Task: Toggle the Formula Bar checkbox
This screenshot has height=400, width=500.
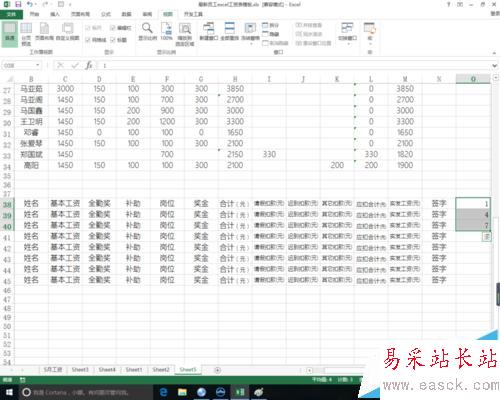Action: tap(121, 28)
